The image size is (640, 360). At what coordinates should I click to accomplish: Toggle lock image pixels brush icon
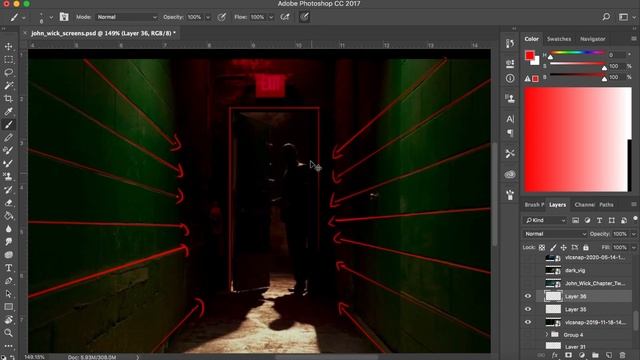click(x=553, y=247)
